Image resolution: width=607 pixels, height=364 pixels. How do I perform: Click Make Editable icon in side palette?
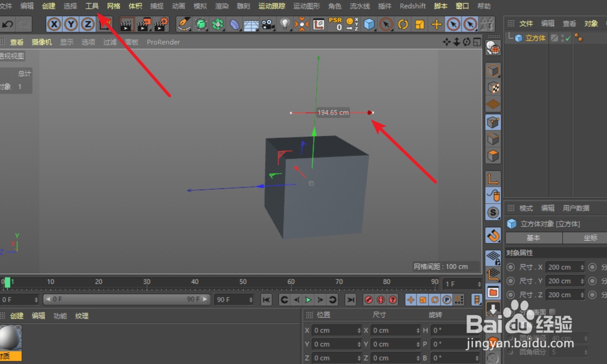tap(493, 49)
